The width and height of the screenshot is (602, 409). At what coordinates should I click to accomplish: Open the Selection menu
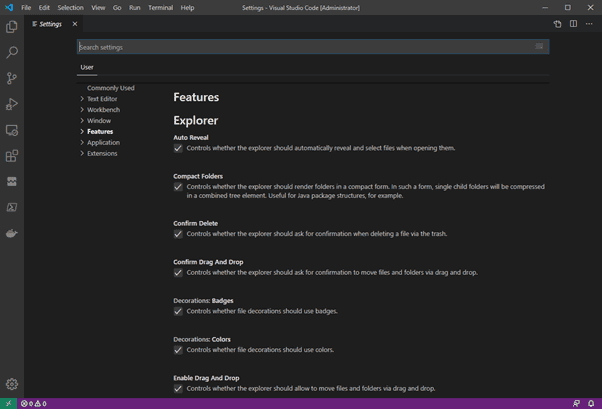tap(70, 8)
